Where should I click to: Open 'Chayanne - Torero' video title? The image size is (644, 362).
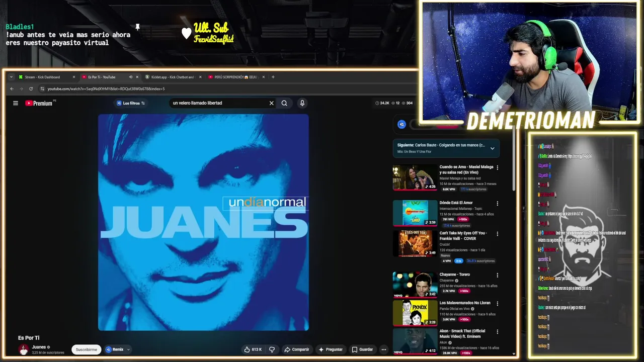tap(455, 275)
